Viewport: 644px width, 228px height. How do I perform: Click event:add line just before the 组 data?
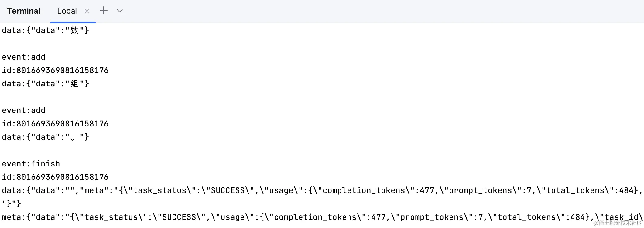click(x=24, y=57)
